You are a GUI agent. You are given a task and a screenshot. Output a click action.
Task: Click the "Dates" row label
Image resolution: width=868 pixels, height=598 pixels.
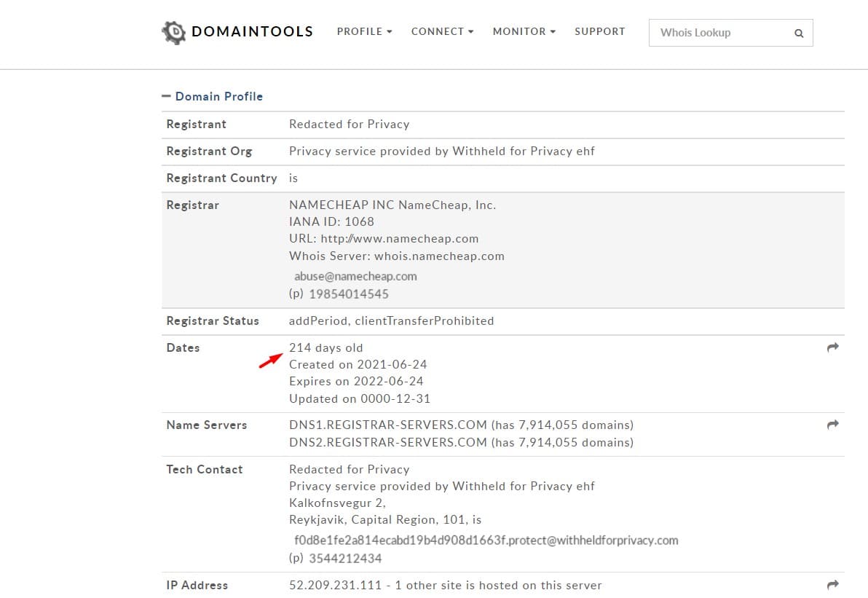point(184,347)
